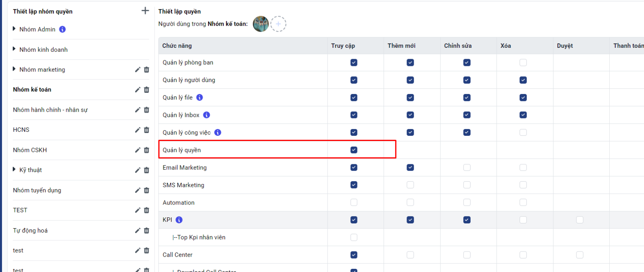The height and width of the screenshot is (272, 644).
Task: Toggle Thêm mới checkbox for Email Marketing
Action: pos(410,168)
